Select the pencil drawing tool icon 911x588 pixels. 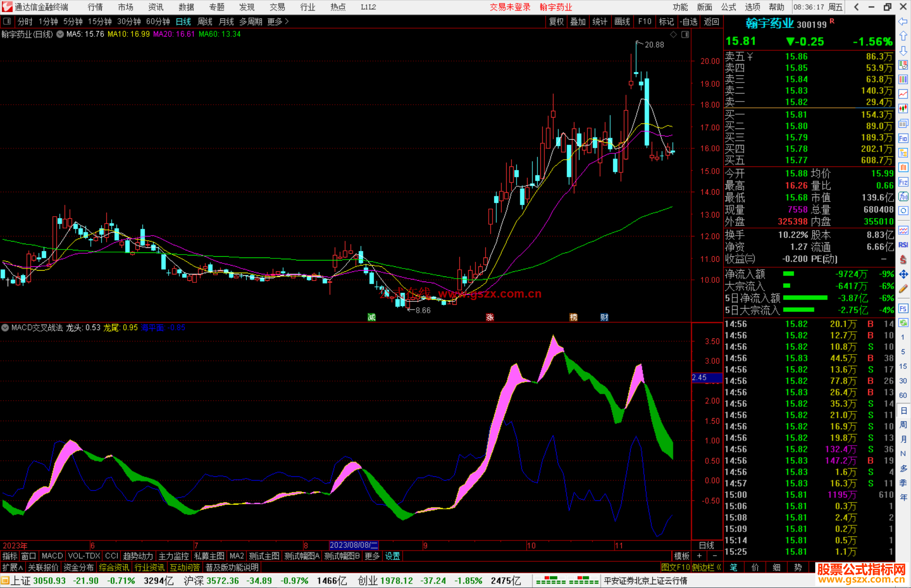(903, 289)
